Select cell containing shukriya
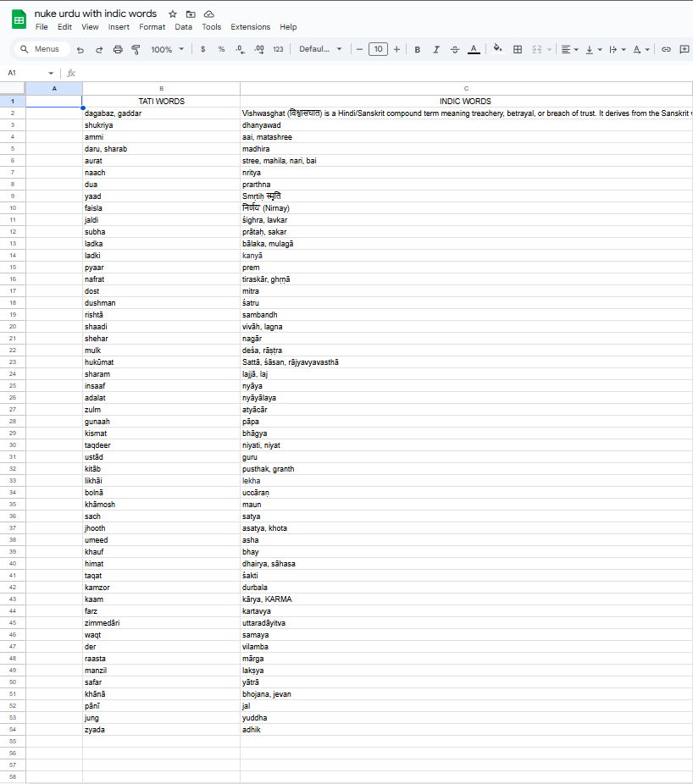 [x=161, y=125]
